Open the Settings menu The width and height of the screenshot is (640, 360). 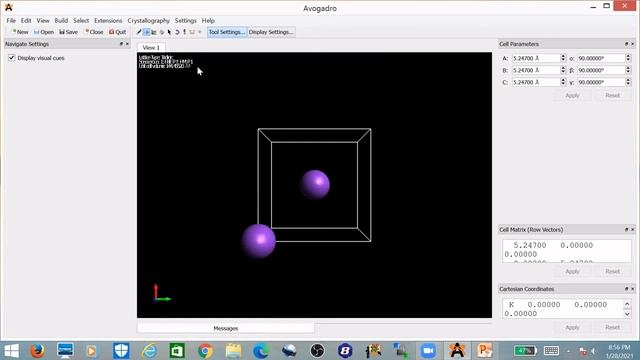click(186, 20)
